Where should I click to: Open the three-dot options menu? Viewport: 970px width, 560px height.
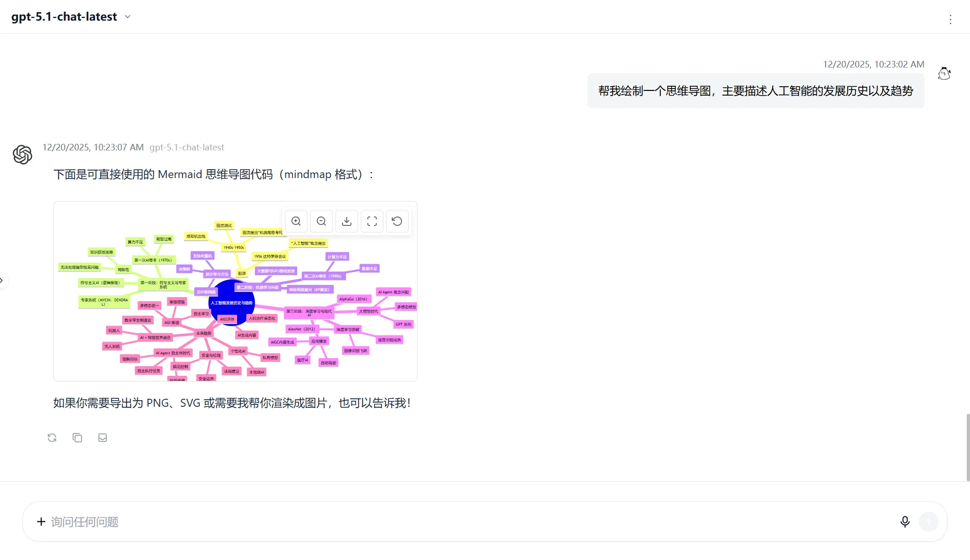950,19
